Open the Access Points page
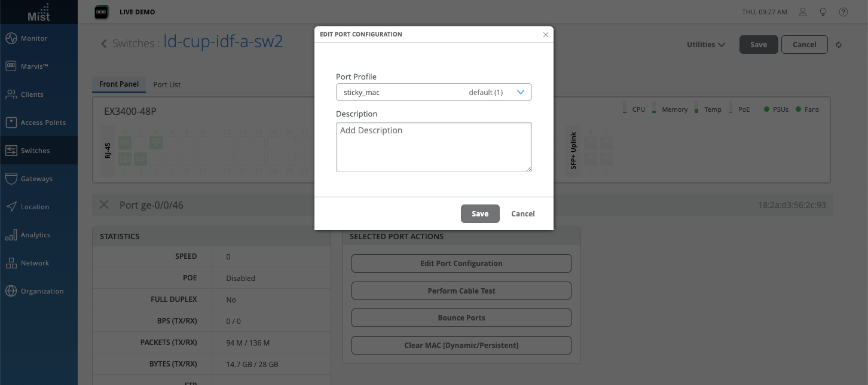Viewport: 868px width, 385px height. 43,123
